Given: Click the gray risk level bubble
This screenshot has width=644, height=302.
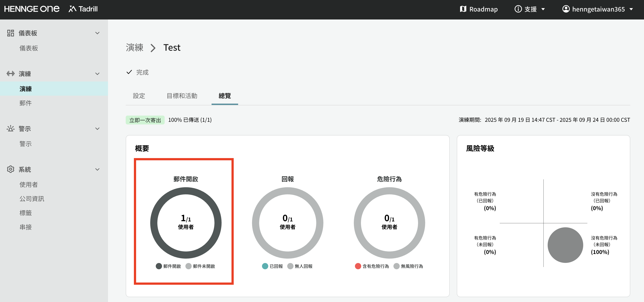Looking at the screenshot, I should 565,245.
